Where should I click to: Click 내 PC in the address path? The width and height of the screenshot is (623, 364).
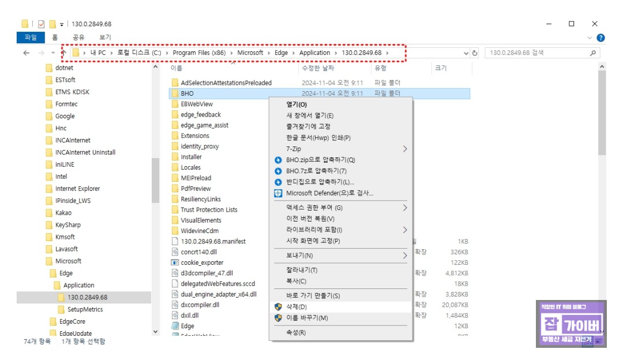[x=98, y=53]
